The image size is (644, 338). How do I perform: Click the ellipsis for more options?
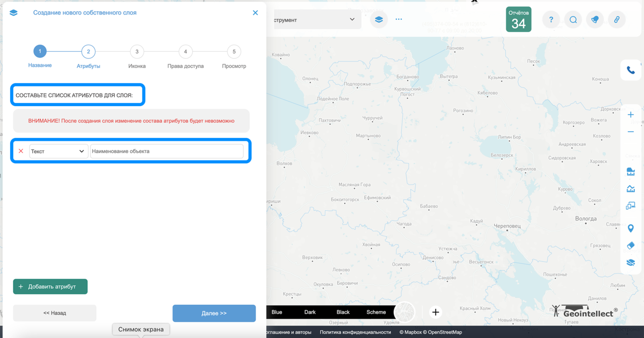tap(398, 19)
